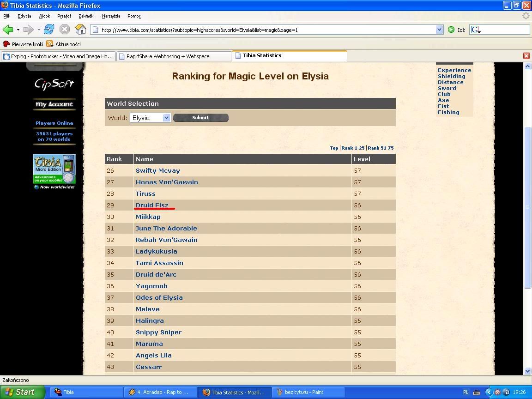
Task: Click the home icon in toolbar
Action: [x=81, y=30]
